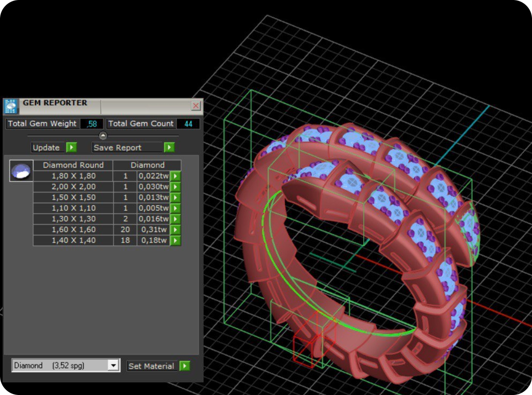
Task: Select the 1,80 X 1,80 size cell
Action: [73, 176]
